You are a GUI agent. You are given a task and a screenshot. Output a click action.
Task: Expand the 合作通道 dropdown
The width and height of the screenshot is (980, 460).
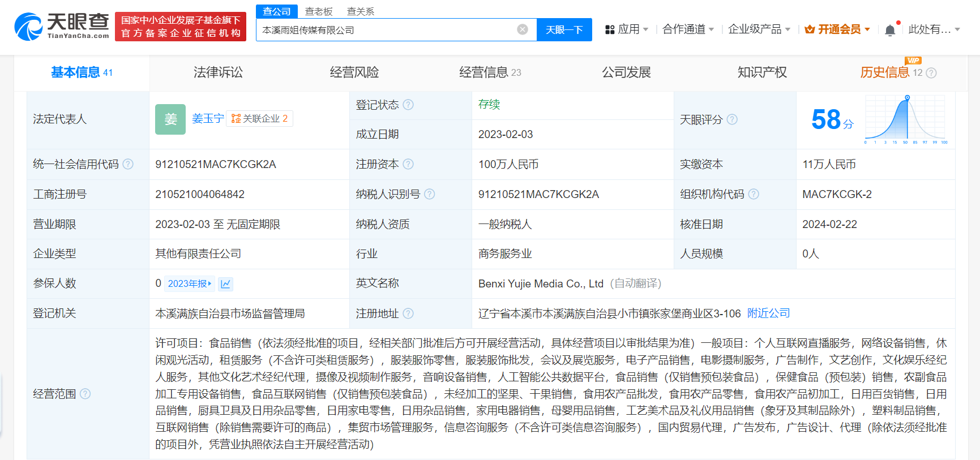pos(712,29)
